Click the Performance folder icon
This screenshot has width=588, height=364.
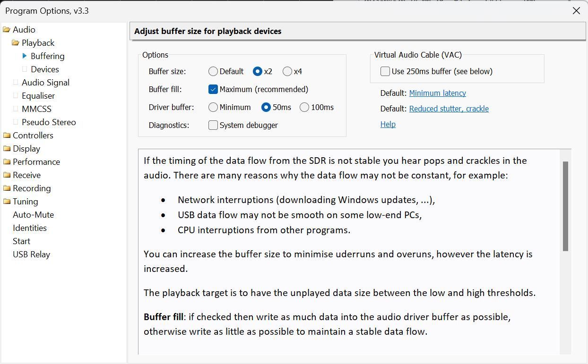click(7, 162)
